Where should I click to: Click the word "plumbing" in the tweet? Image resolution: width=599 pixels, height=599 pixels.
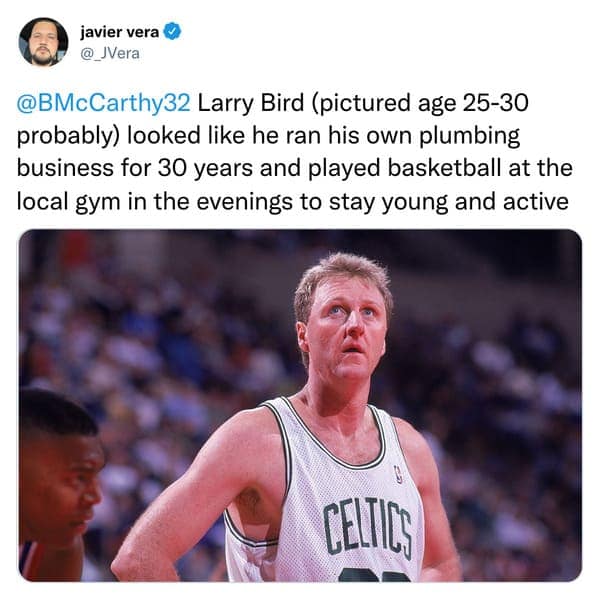[470, 136]
